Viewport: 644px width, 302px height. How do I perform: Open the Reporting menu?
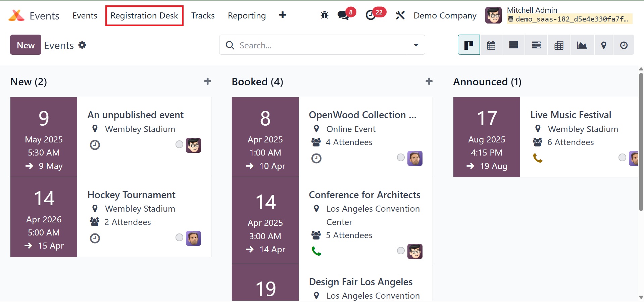(x=247, y=16)
